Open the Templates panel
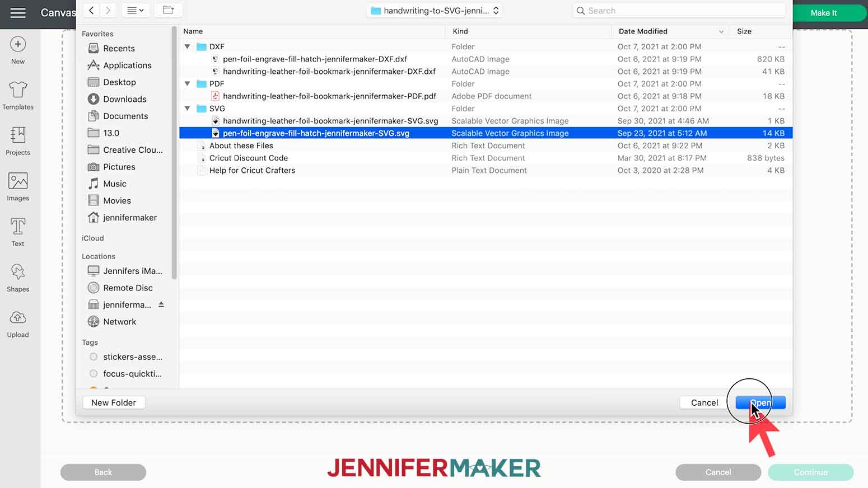Viewport: 868px width, 488px height. click(18, 95)
